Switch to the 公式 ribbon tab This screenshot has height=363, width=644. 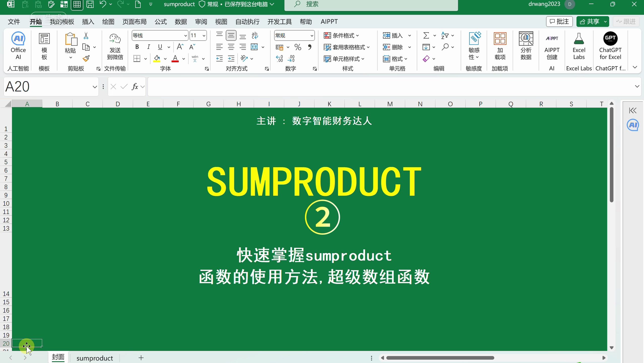pyautogui.click(x=160, y=22)
